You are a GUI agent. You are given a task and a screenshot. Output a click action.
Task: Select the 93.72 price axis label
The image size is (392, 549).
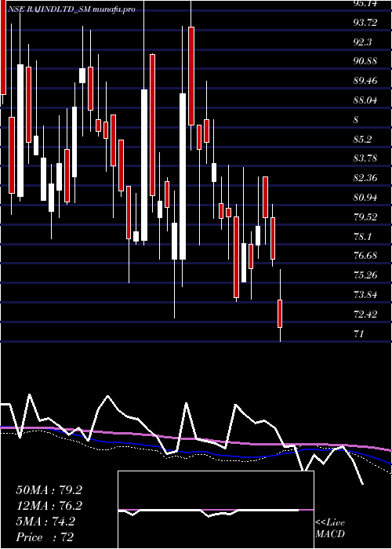coord(365,23)
